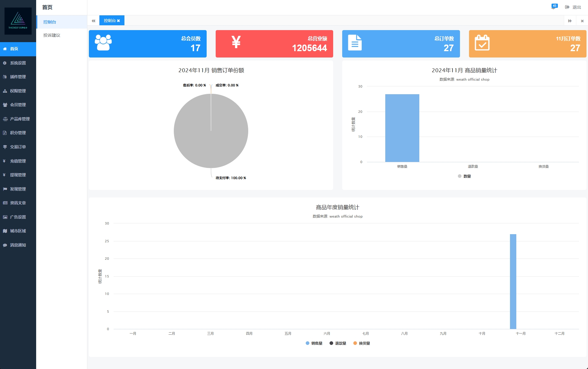The height and width of the screenshot is (369, 588).
Task: Collapse navigation backward arrow in tab bar
Action: click(93, 20)
